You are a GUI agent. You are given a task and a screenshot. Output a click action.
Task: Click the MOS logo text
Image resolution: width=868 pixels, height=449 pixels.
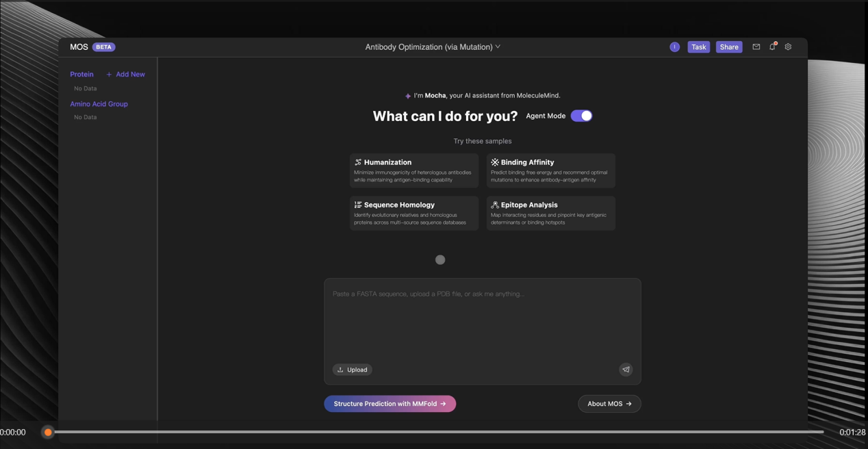point(79,47)
